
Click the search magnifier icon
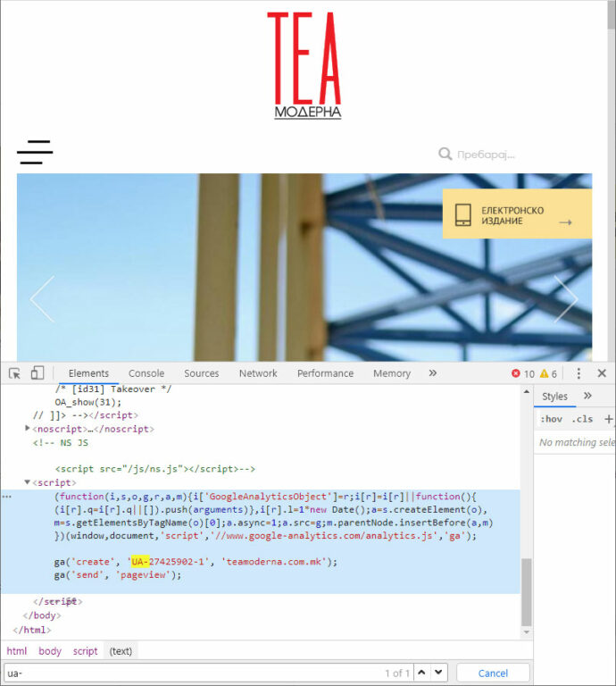[x=445, y=154]
